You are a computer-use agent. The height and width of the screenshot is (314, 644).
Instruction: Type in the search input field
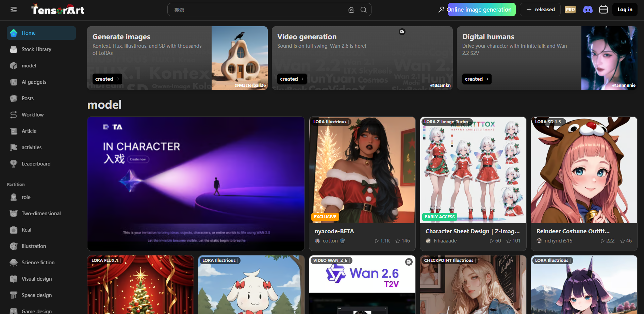pos(259,10)
